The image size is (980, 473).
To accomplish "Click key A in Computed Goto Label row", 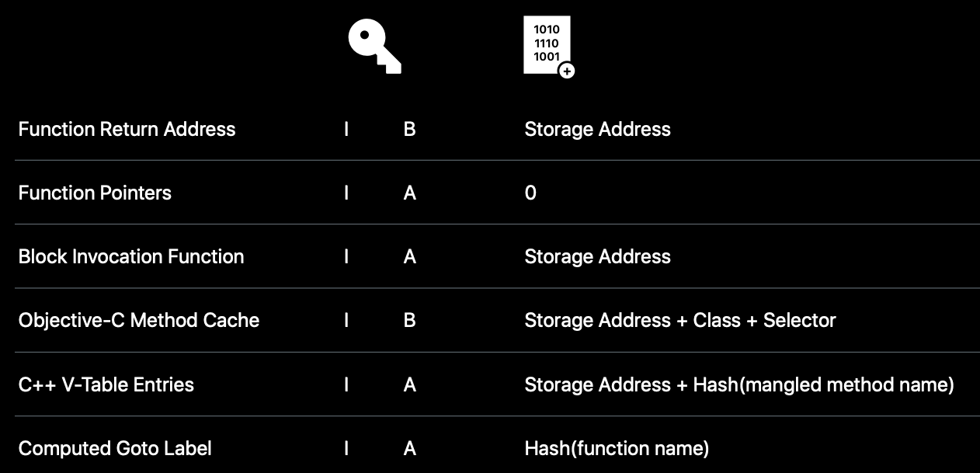I will (x=409, y=448).
